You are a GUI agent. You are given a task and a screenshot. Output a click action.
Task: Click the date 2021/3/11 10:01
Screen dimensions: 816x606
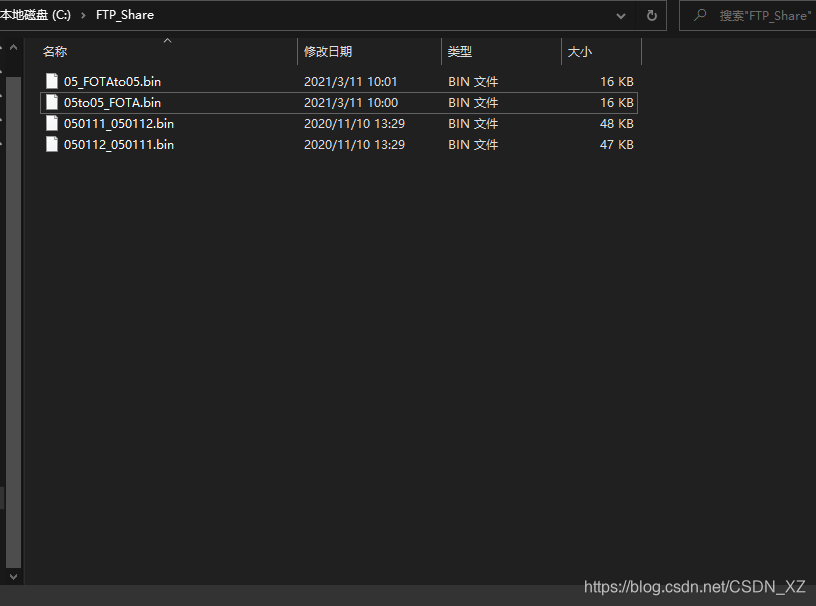pos(350,82)
